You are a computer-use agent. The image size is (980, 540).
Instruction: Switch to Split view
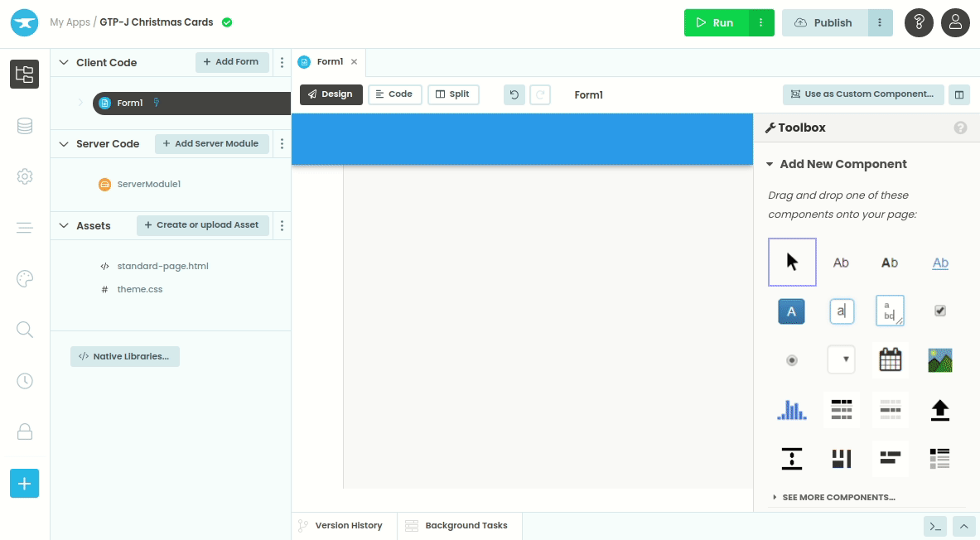coord(453,94)
